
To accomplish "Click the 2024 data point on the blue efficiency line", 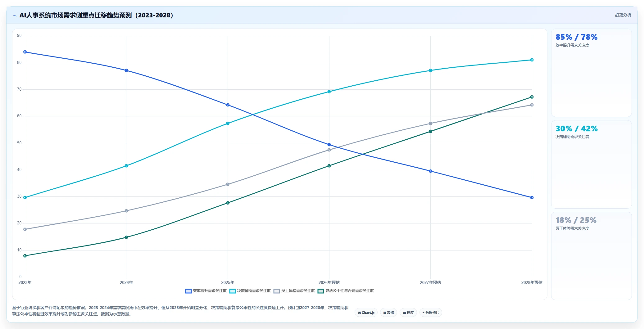I will 126,70.
